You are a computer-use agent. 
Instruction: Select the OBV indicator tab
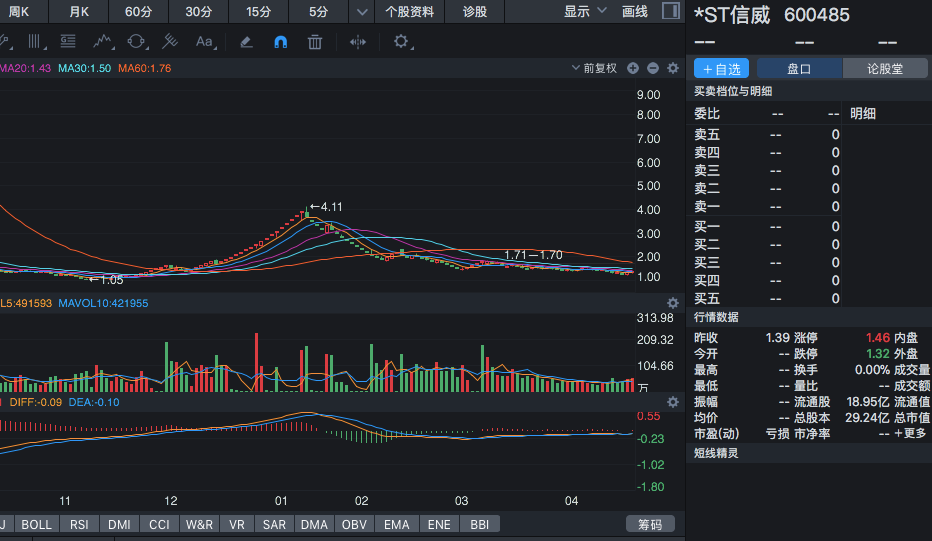(x=354, y=524)
